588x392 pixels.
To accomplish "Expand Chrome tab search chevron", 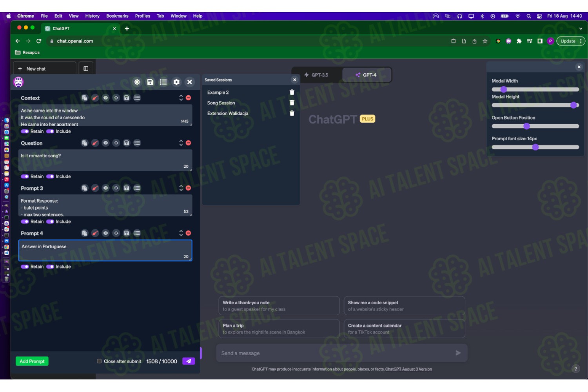I will (581, 29).
